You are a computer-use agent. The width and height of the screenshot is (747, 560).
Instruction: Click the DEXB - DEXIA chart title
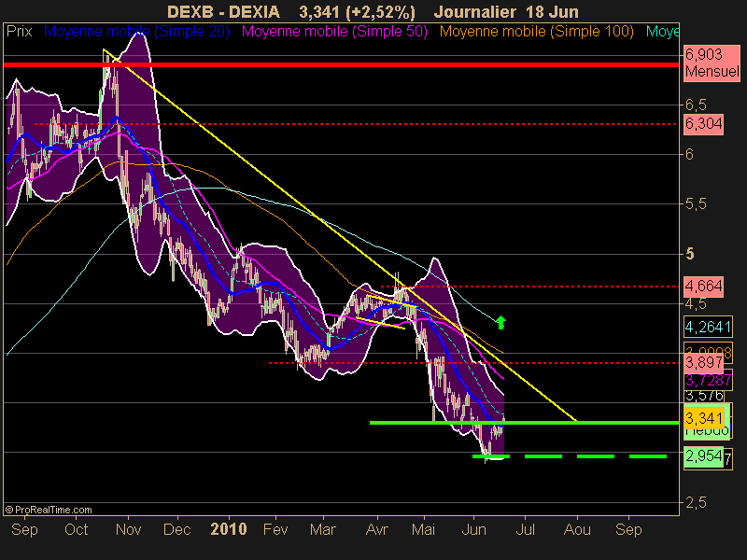tap(223, 12)
